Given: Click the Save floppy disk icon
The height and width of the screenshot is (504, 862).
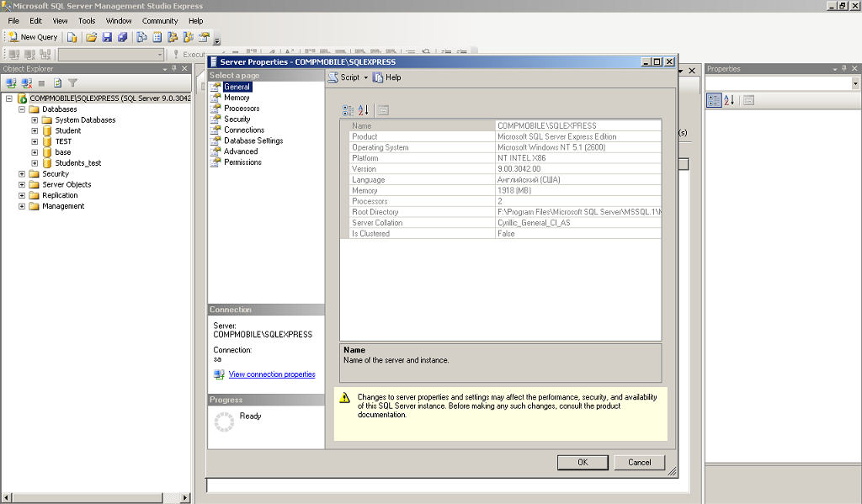Looking at the screenshot, I should 107,37.
